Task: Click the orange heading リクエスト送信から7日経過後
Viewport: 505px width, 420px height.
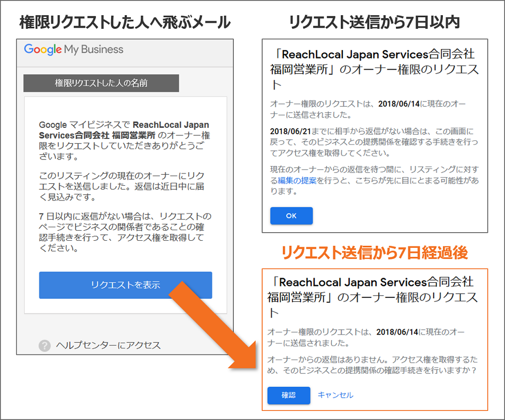Action: (x=375, y=253)
